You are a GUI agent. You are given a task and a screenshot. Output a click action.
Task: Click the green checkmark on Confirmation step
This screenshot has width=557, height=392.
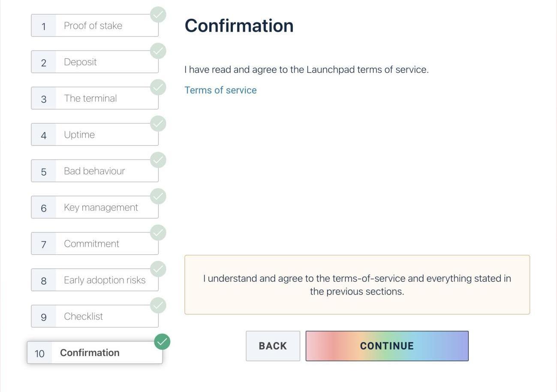point(162,342)
